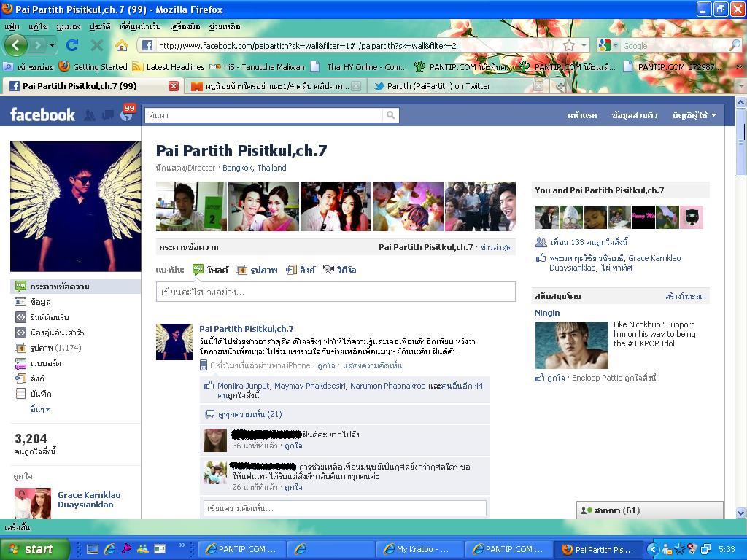This screenshot has width=747, height=560.
Task: Open the ประวัติ (History) menu
Action: [100, 27]
